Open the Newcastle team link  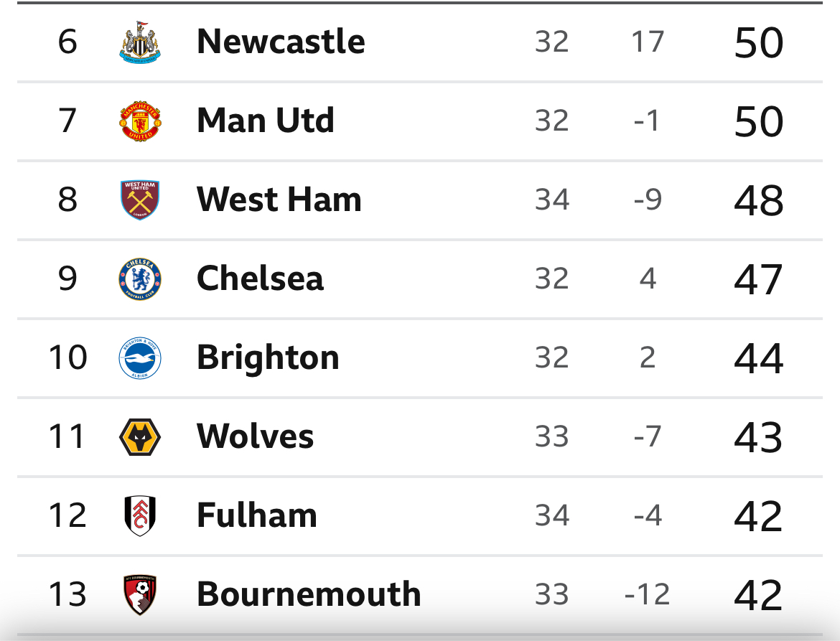281,42
